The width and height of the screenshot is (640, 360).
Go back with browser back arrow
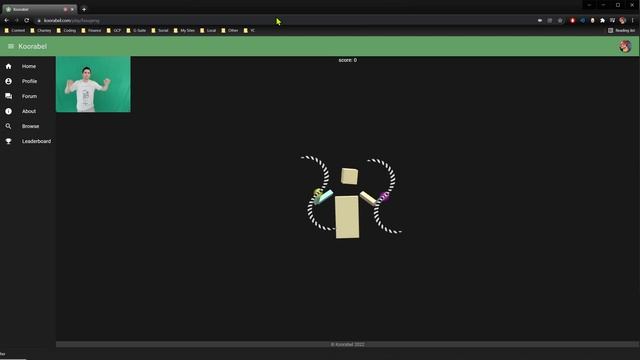7,20
